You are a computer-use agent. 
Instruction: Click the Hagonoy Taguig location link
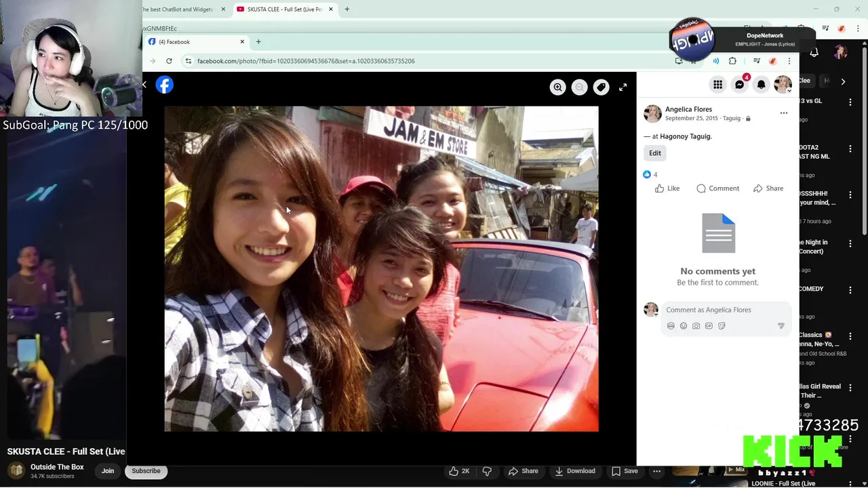click(686, 136)
